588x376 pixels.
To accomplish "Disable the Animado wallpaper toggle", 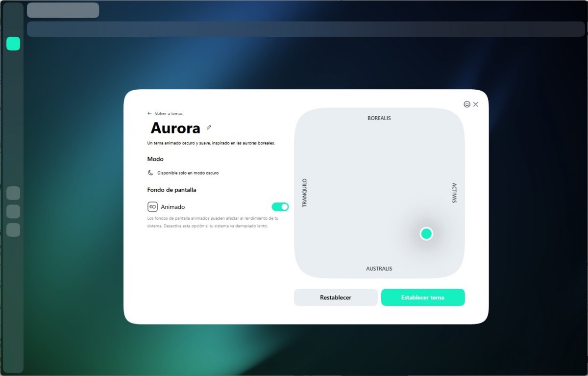I will [x=280, y=207].
